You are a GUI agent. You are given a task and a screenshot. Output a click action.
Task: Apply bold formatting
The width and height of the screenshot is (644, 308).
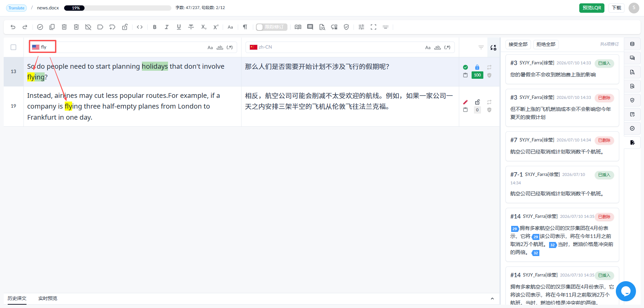tap(155, 27)
